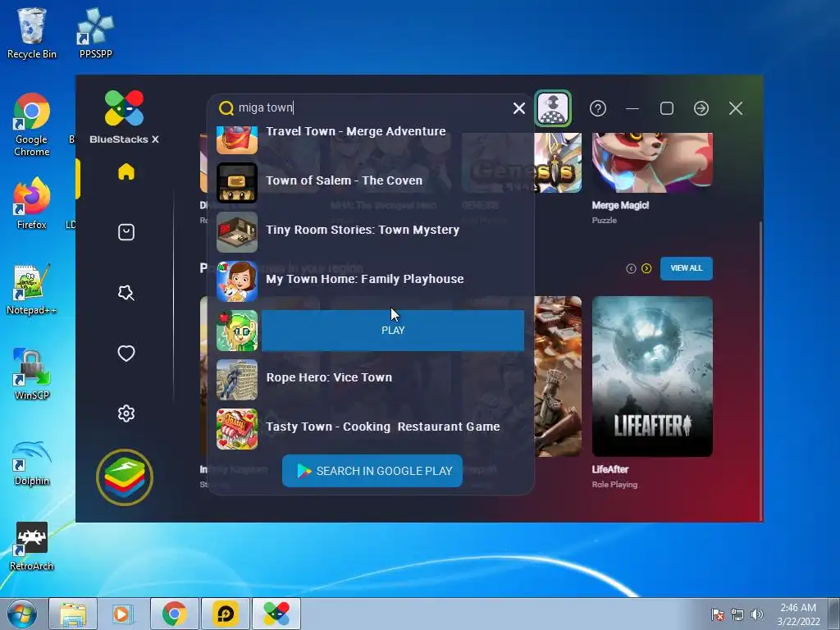Launch BlueStacks App Player round icon
The image size is (840, 630).
coord(125,477)
